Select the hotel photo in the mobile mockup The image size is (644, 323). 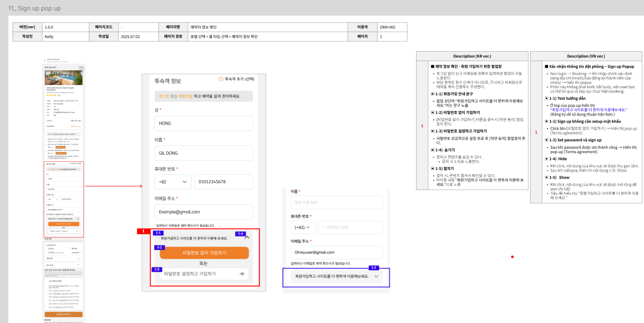(x=64, y=77)
